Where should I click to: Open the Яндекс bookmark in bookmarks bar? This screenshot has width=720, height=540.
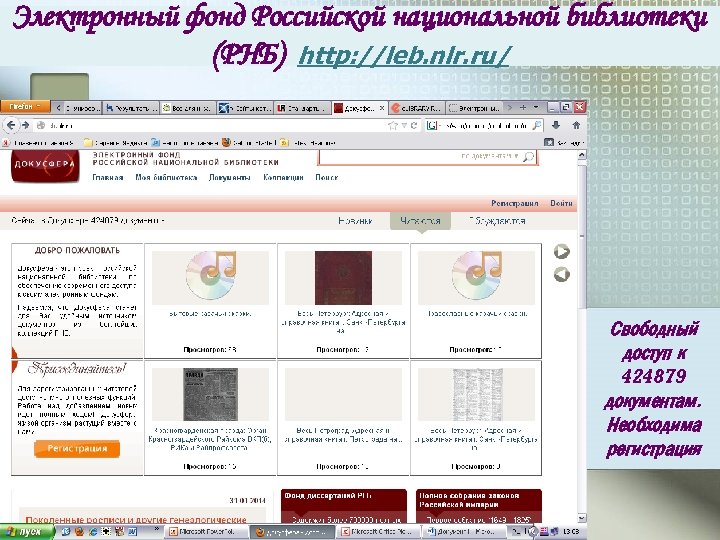click(x=39, y=143)
